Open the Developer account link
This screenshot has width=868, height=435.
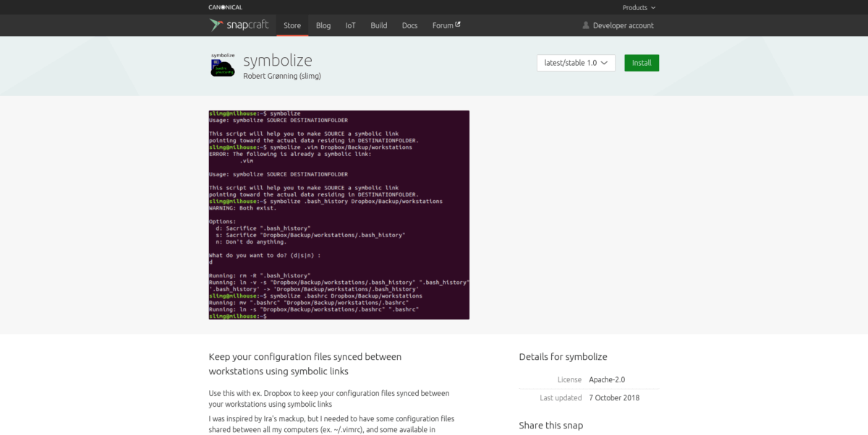[618, 25]
